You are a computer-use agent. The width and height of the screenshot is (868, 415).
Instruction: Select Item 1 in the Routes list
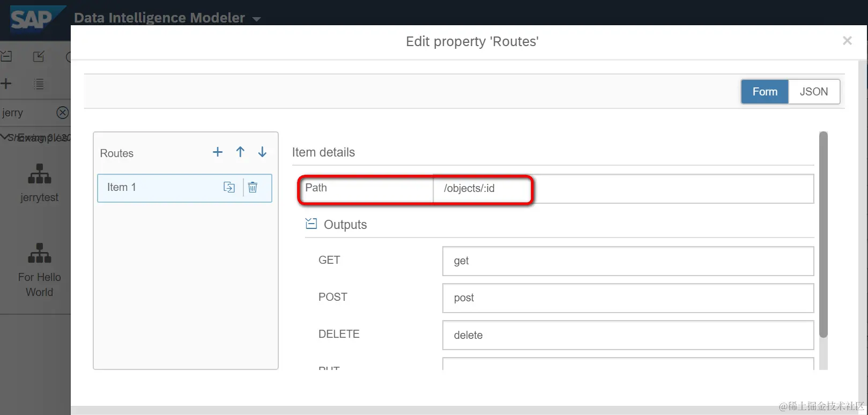[184, 188]
